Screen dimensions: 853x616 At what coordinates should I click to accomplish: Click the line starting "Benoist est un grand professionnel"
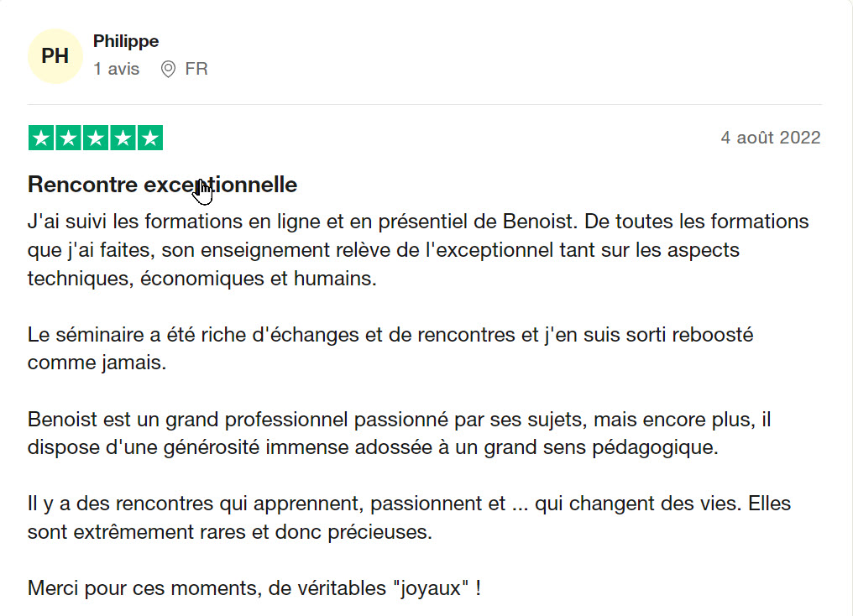click(399, 419)
